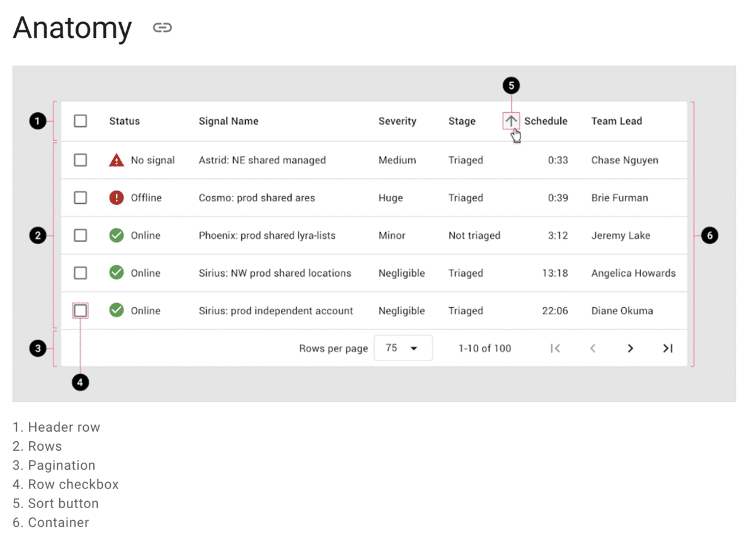Click the green check icon in the Sirius NW row
This screenshot has height=544, width=756.
(x=116, y=273)
